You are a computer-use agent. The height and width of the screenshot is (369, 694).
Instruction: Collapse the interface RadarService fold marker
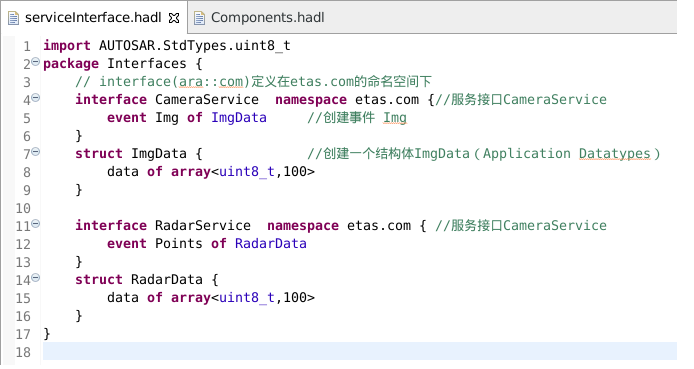pyautogui.click(x=36, y=224)
